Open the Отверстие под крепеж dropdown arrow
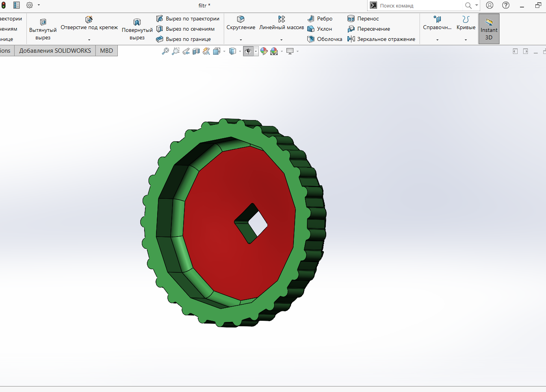This screenshot has width=546, height=392. tap(89, 40)
